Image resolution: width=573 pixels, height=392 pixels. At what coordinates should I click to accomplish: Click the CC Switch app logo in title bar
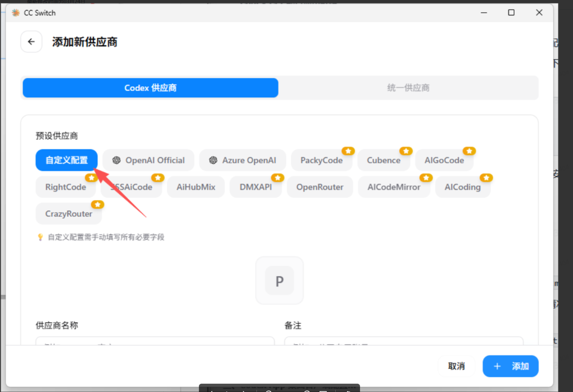coord(16,13)
